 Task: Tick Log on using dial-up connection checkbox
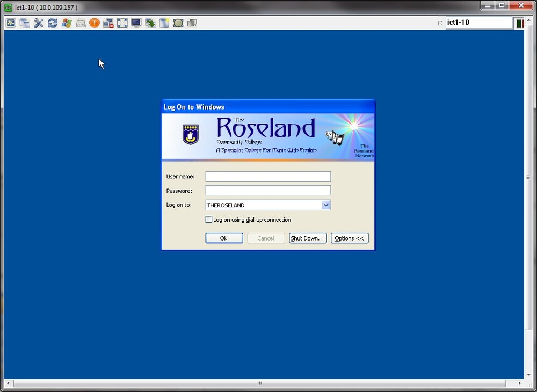point(208,220)
